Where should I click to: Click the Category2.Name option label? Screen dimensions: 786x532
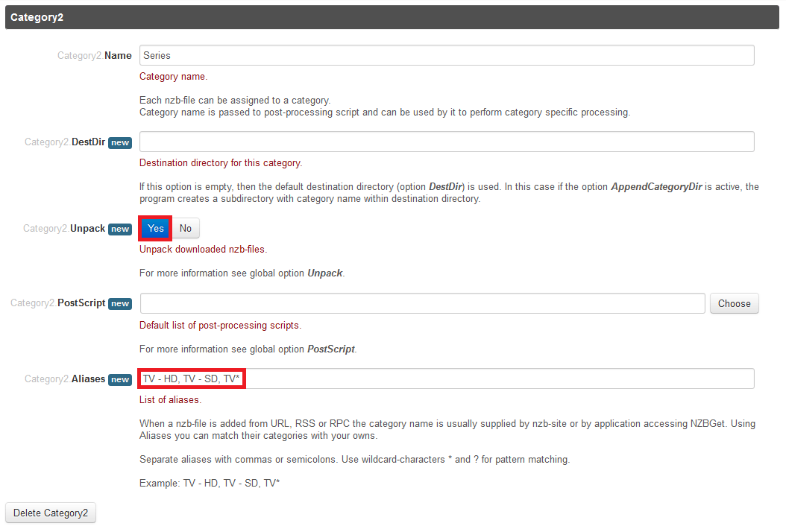coord(95,55)
